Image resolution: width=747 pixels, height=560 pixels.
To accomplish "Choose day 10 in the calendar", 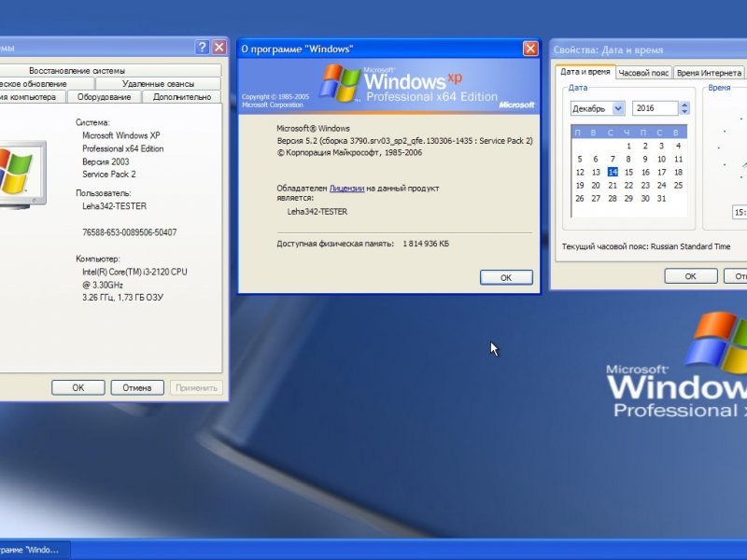I will pos(661,159).
